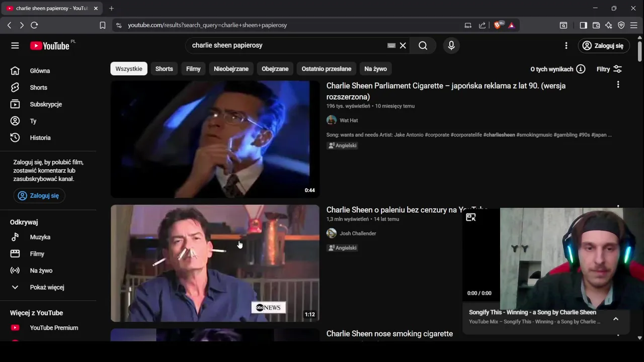Screen dimensions: 644x362
Task: Go forward in browser history
Action: click(22, 25)
